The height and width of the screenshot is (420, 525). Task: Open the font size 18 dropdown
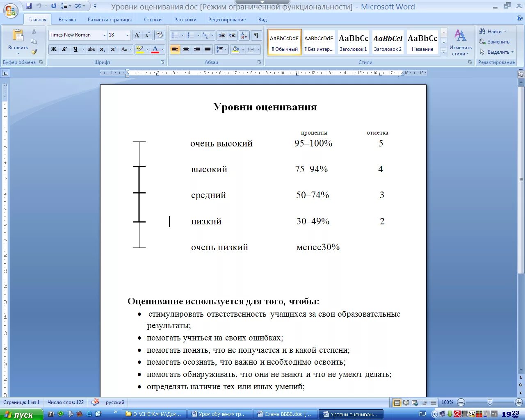(128, 35)
